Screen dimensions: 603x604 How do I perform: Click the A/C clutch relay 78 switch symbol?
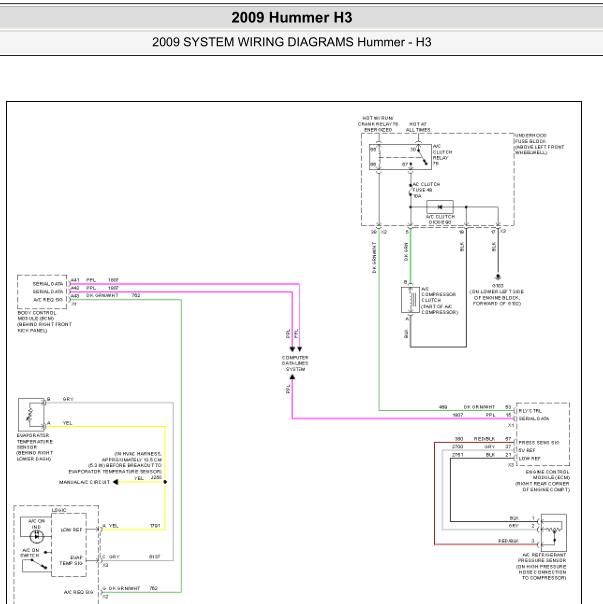point(422,157)
